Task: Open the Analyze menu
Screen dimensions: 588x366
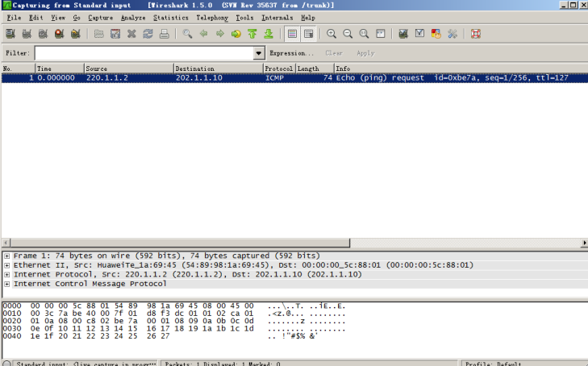Action: 132,17
